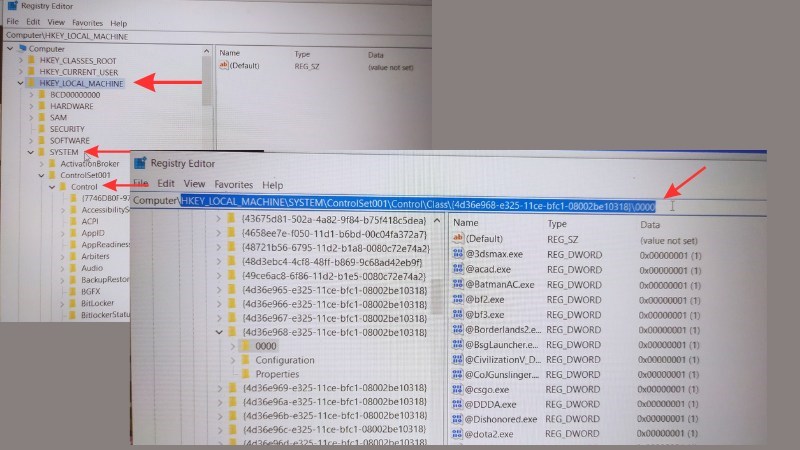Open Help menu in back Registry Editor window
The height and width of the screenshot is (450, 800).
[x=118, y=23]
